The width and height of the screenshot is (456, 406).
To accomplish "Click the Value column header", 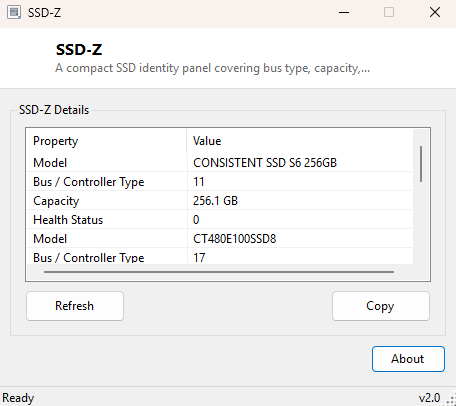I will [x=300, y=141].
